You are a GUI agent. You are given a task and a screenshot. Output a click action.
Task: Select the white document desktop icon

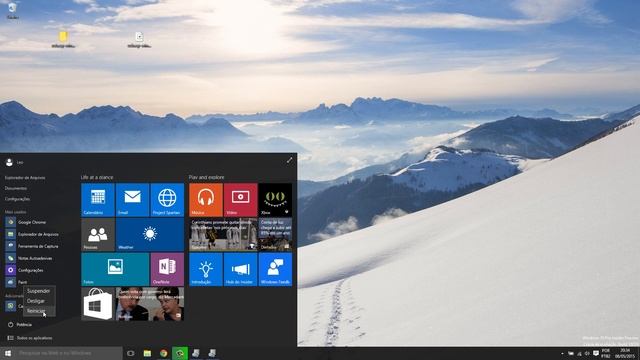(x=139, y=40)
